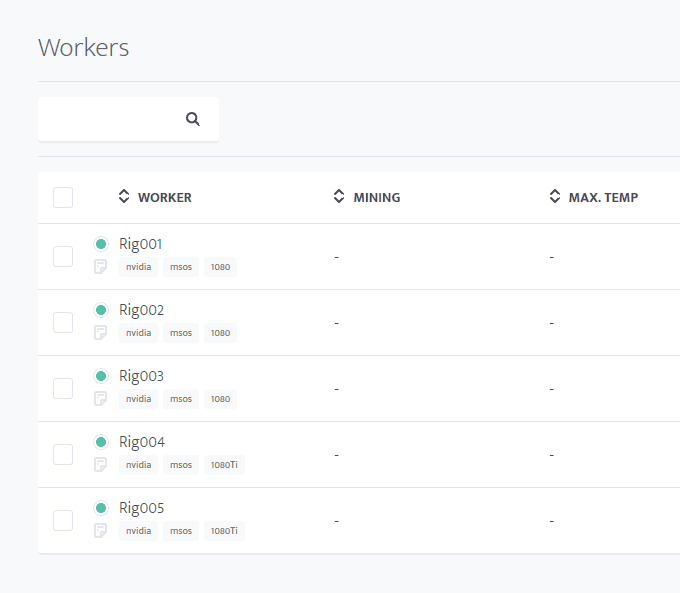Open the Rig003 worker link

(141, 376)
